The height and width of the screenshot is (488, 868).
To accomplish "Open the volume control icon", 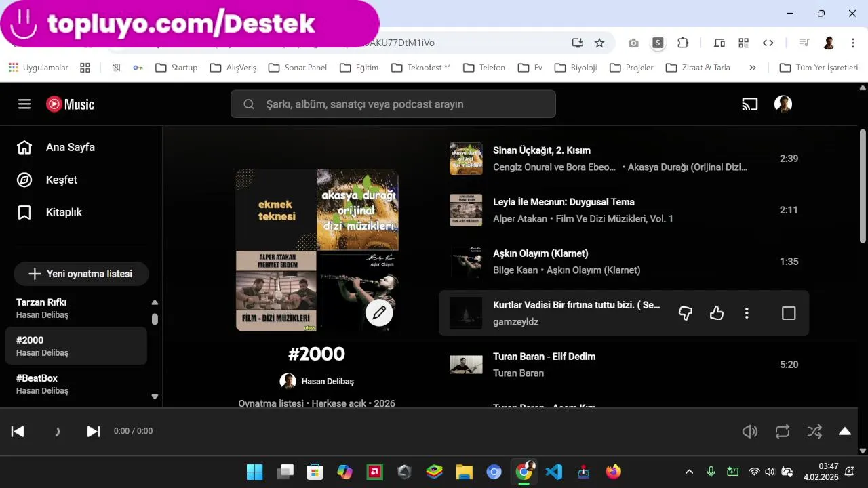I will [x=749, y=431].
